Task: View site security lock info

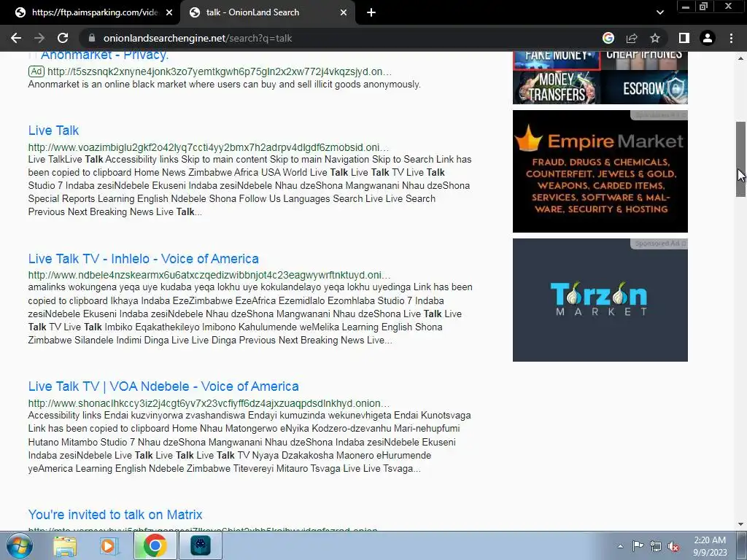Action: (x=92, y=38)
